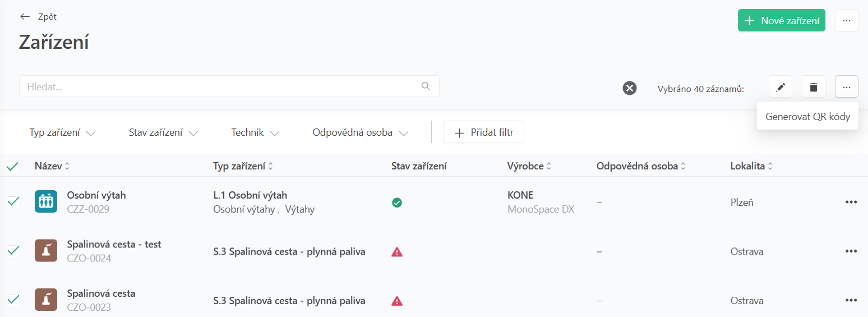Click the Nové zařízení button
Viewport: 868px width, 317px height.
click(781, 21)
